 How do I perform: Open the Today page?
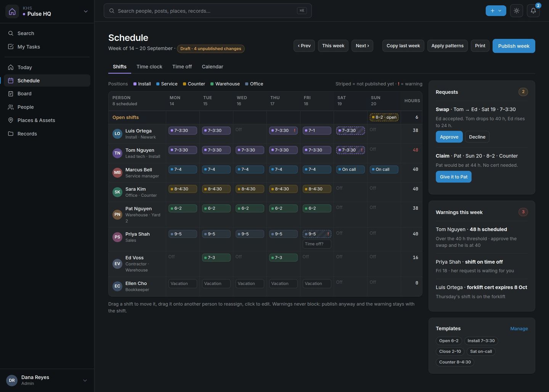pyautogui.click(x=47, y=67)
